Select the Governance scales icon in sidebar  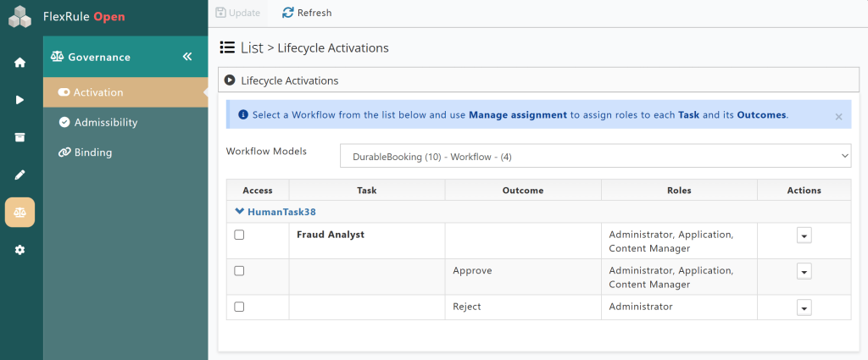pyautogui.click(x=20, y=213)
